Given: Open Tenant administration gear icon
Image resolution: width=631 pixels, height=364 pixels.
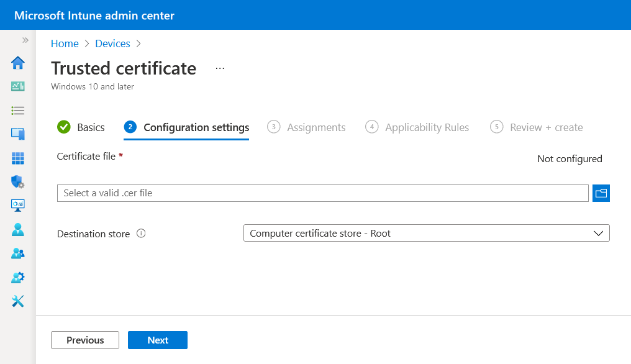Looking at the screenshot, I should 18,278.
